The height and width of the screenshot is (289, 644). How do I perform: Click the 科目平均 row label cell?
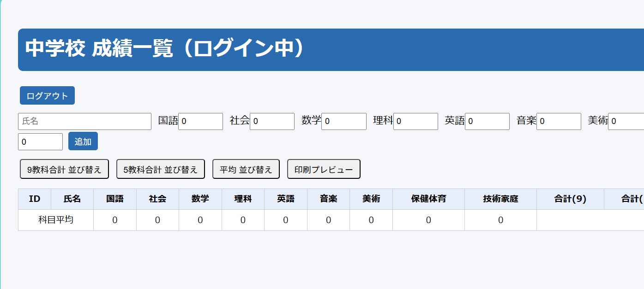(56, 220)
